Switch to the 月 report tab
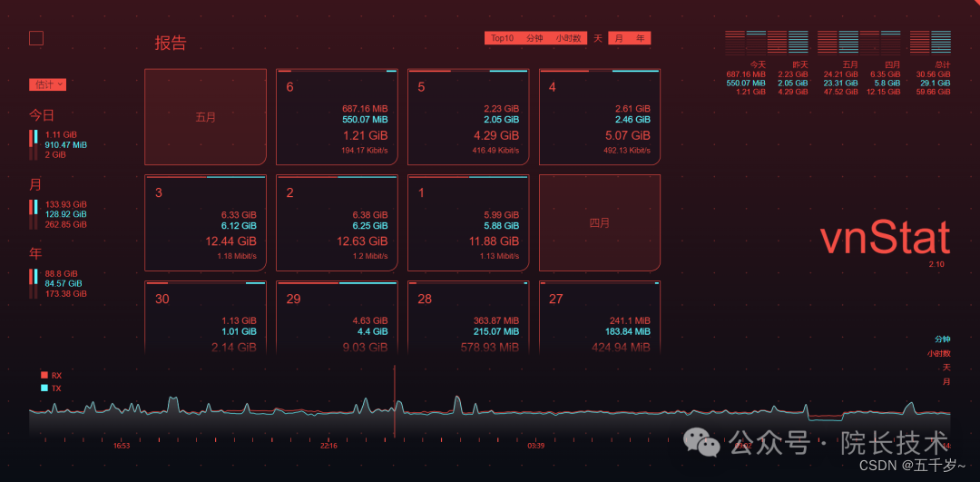This screenshot has height=482, width=980. 619,39
